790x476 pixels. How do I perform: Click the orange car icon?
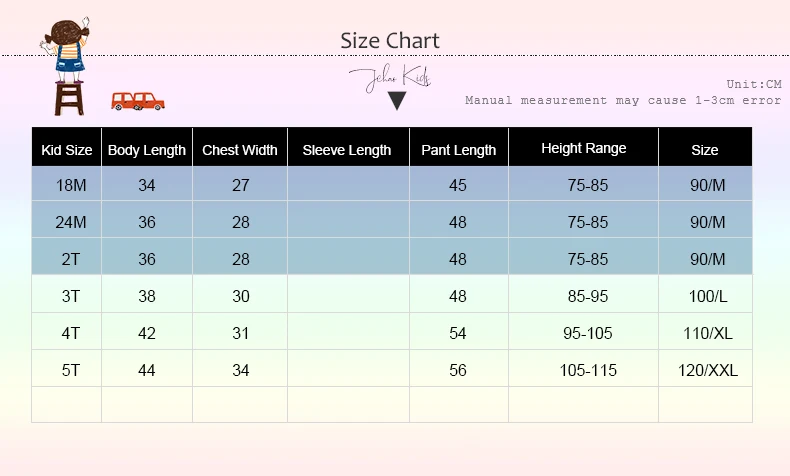[138, 100]
